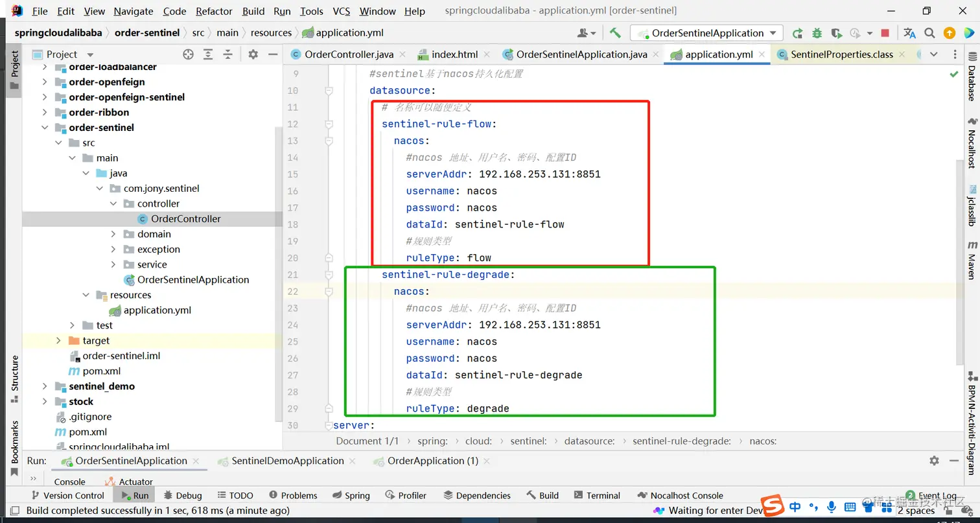This screenshot has height=523, width=980.
Task: Expand the order-openfeign module node
Action: coord(44,82)
